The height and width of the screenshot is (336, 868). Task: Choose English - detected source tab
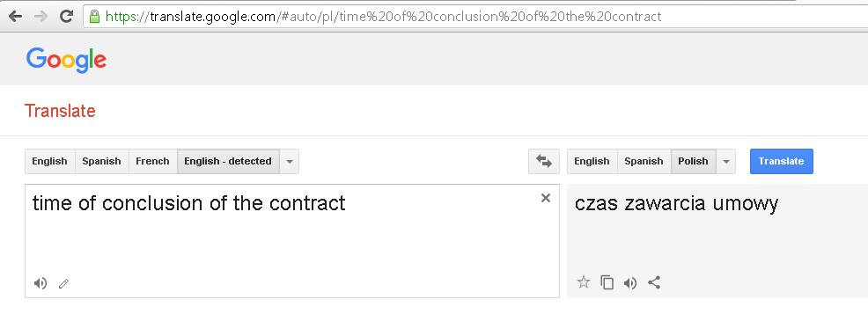[x=228, y=161]
